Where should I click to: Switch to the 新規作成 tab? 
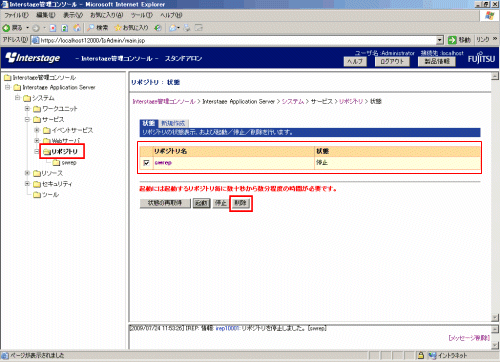click(x=173, y=123)
